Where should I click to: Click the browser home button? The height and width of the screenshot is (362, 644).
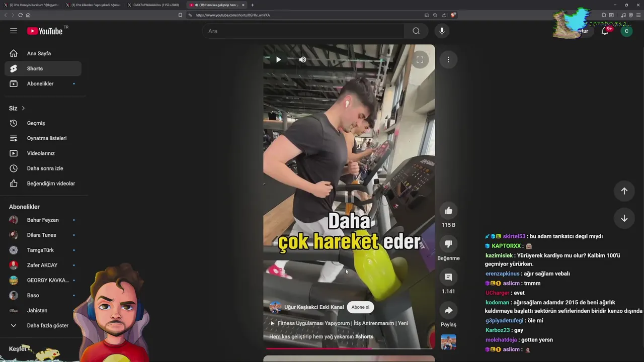point(28,15)
